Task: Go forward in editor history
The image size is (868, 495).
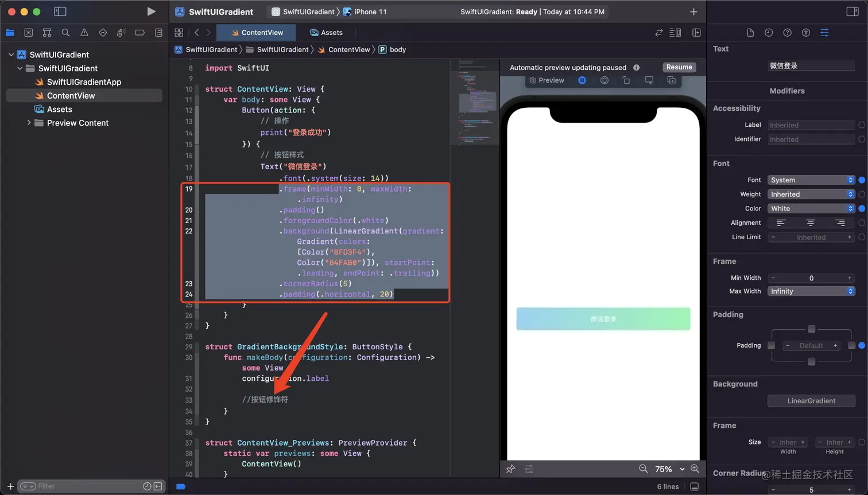Action: tap(208, 33)
